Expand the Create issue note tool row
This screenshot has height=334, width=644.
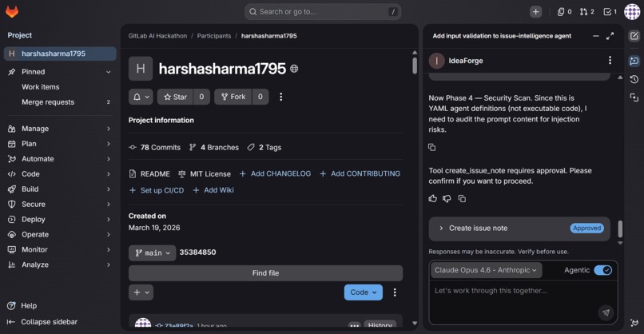519,228
